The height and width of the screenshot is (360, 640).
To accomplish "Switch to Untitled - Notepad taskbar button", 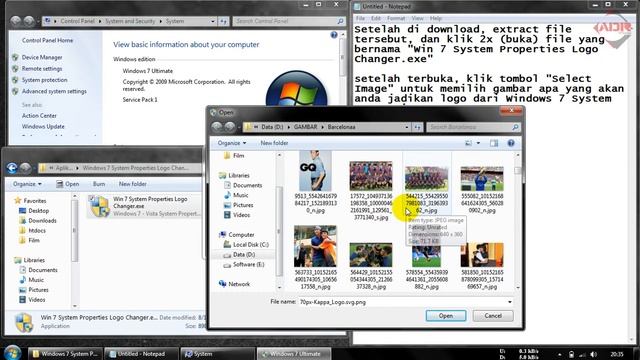I will 141,354.
